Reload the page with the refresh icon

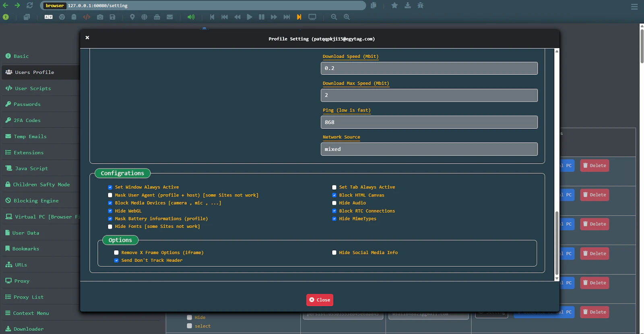pyautogui.click(x=30, y=5)
